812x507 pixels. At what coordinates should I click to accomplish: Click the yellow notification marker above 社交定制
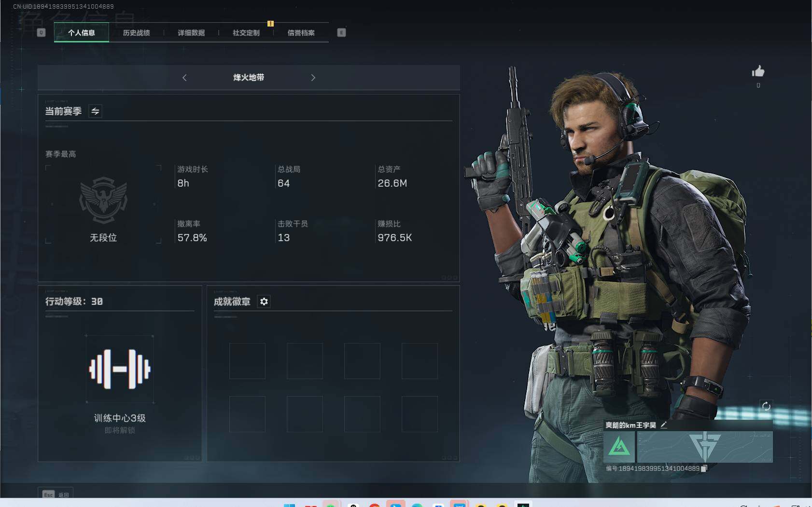pyautogui.click(x=270, y=23)
